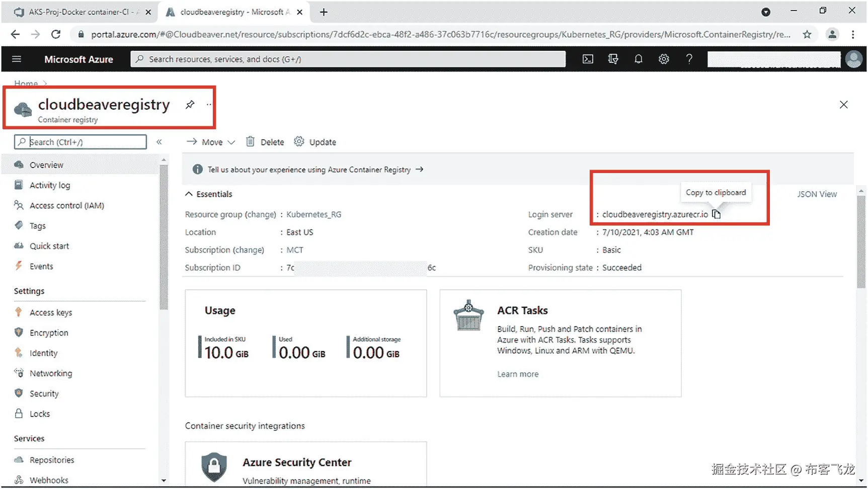Open the Azure Security Center card
Screen dimensions: 868x489
click(306, 464)
